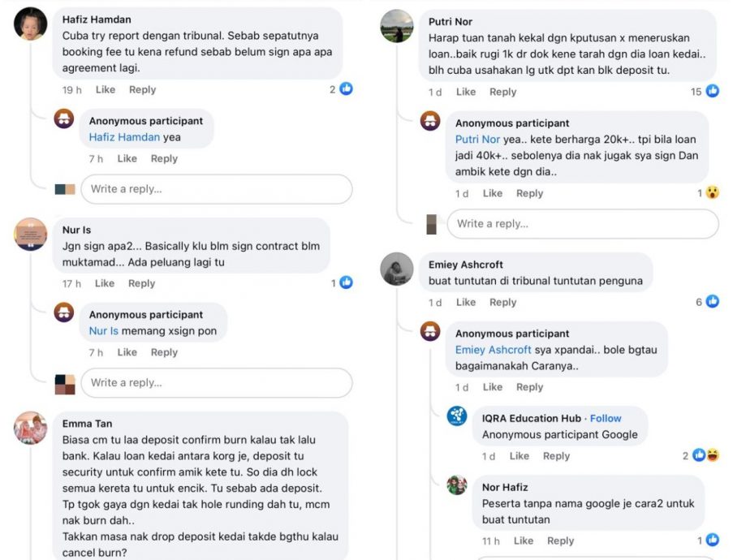Click the like reaction on Emiey Ashcroft's comment

712,302
